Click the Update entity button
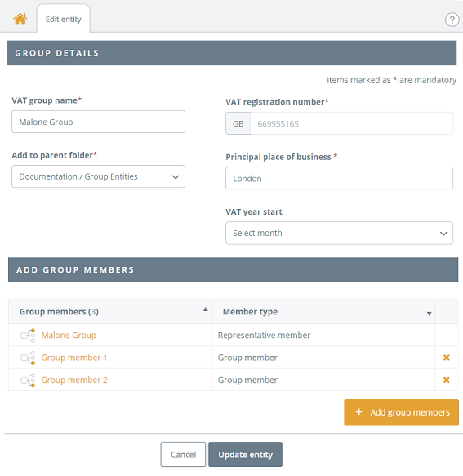This screenshot has width=463, height=476. click(x=245, y=455)
